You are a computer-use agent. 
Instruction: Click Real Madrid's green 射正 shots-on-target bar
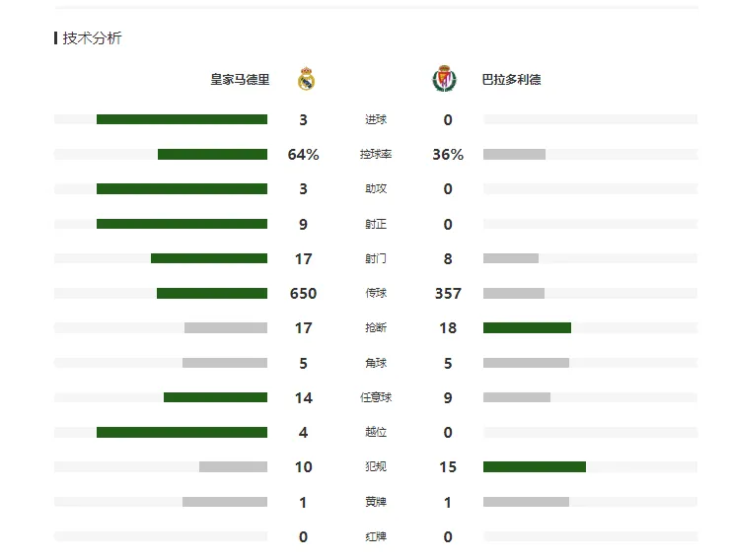point(182,224)
